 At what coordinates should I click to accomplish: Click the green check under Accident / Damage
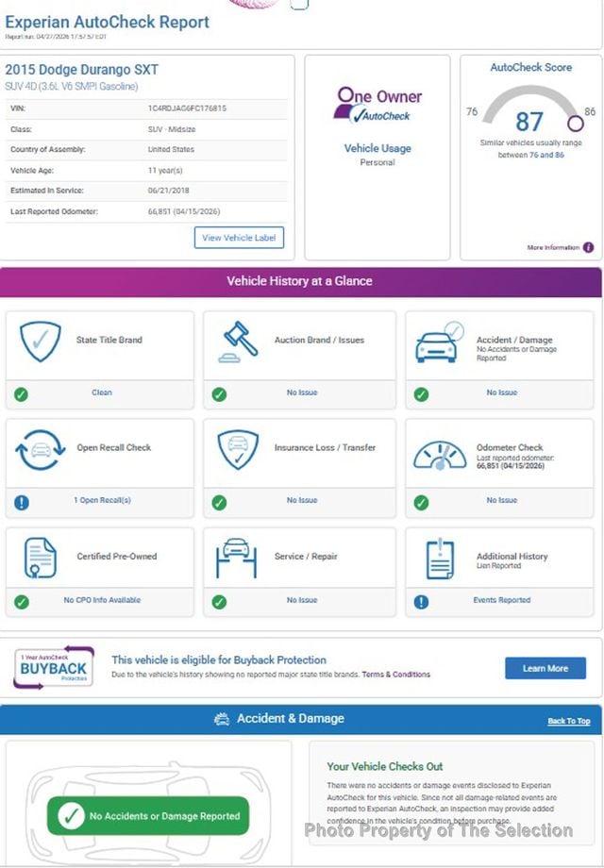[421, 394]
